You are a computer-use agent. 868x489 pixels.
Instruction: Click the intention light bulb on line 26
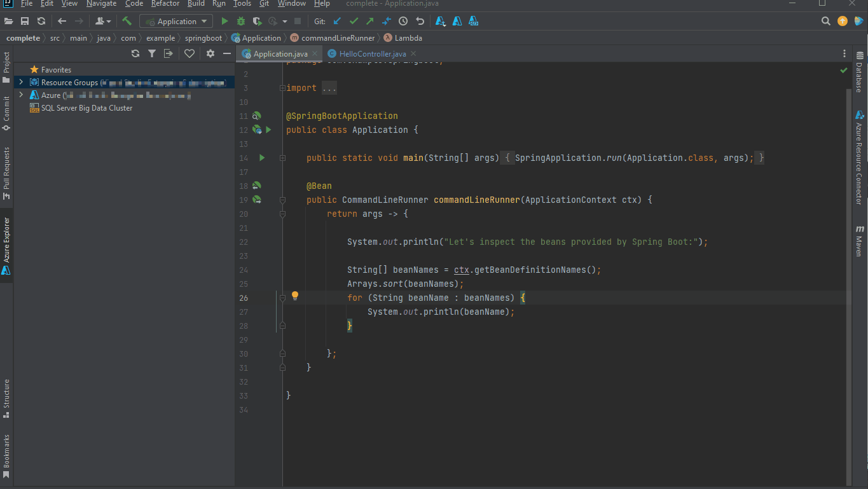tap(295, 296)
